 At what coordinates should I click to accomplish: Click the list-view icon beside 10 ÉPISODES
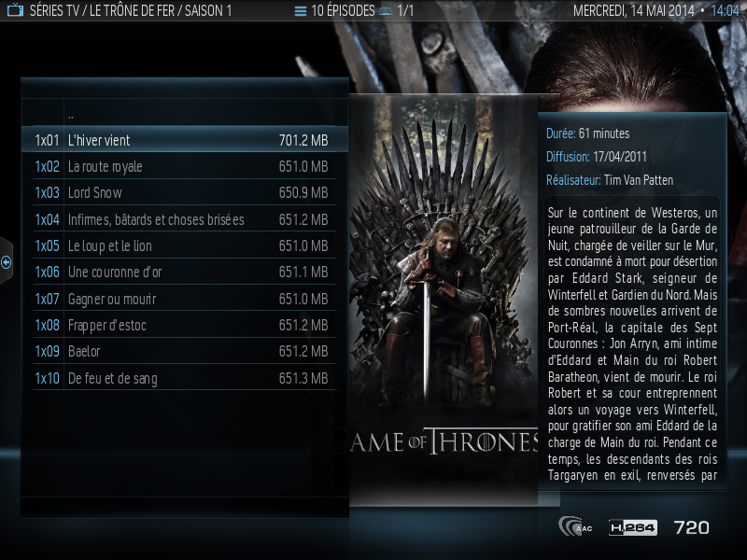(300, 11)
